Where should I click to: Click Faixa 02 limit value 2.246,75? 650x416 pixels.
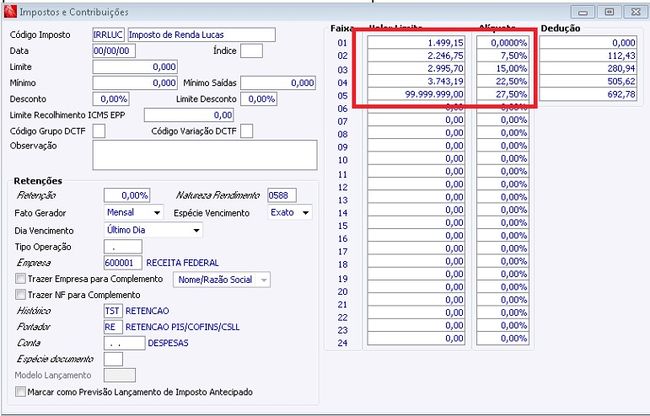tap(416, 56)
